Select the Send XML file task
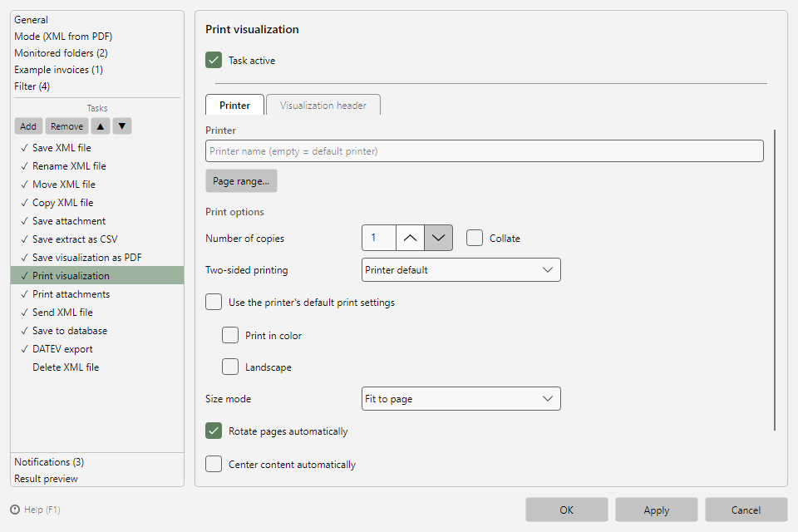Viewport: 798px width, 532px height. coord(97,313)
